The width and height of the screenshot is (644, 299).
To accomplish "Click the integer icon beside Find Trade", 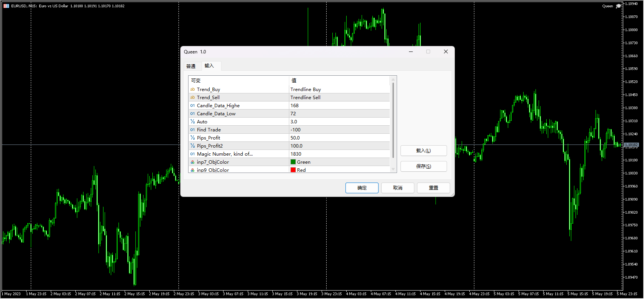I will click(x=192, y=130).
